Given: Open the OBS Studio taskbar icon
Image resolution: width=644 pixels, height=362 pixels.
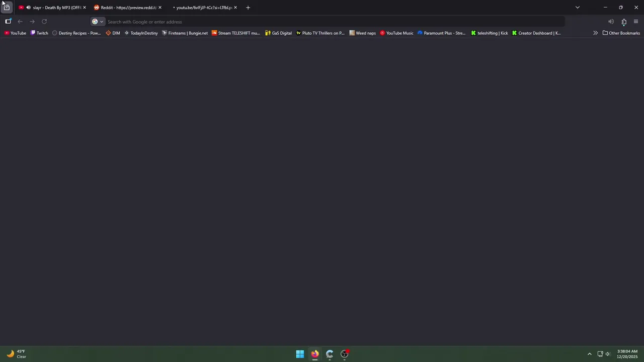Looking at the screenshot, I should [345, 354].
